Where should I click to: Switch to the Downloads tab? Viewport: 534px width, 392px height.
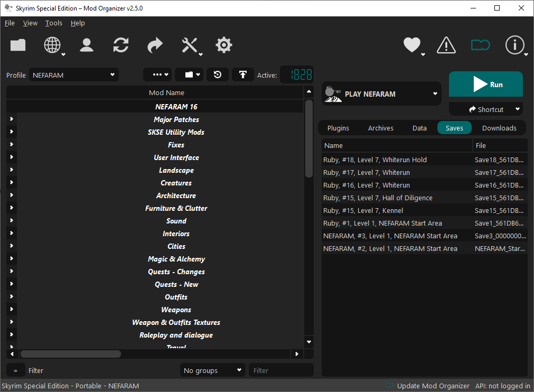click(x=499, y=128)
